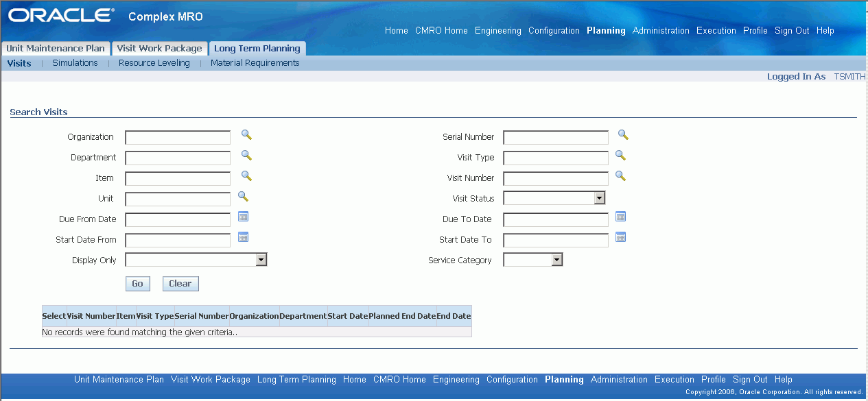Click footer Execution link
The image size is (868, 401).
[x=675, y=380]
